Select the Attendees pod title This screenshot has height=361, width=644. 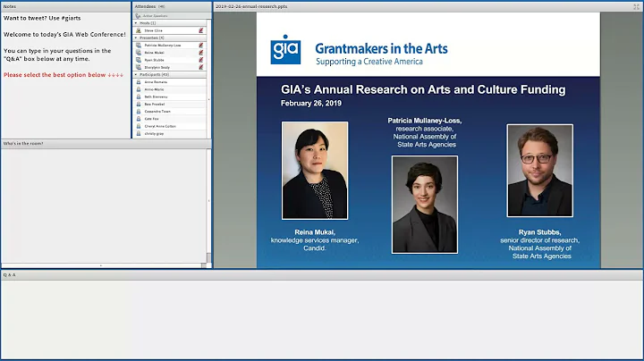tap(146, 6)
